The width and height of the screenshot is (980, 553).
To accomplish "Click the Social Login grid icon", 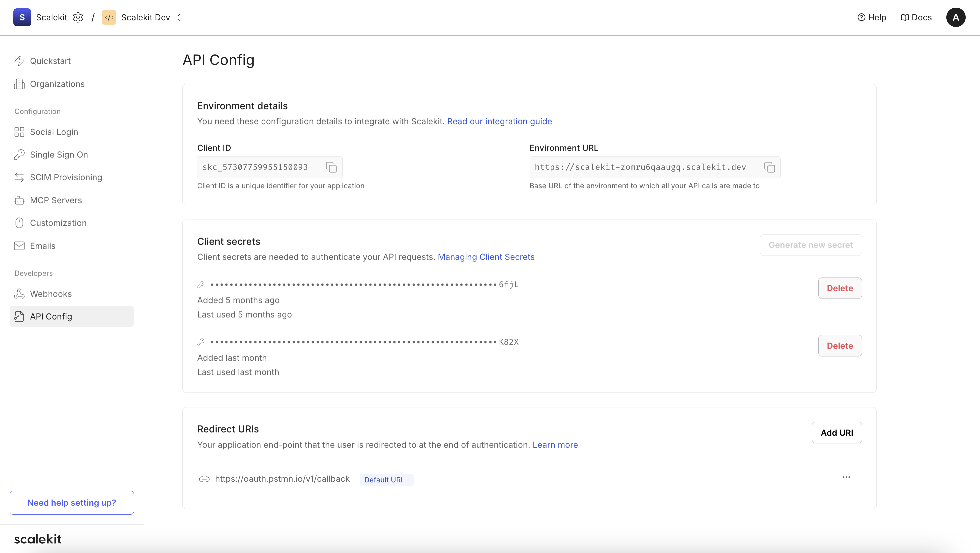I will pos(19,132).
